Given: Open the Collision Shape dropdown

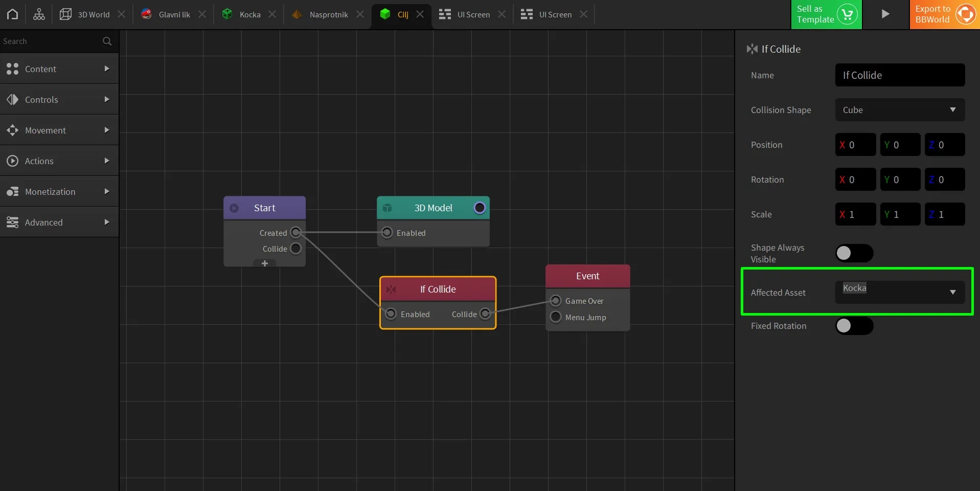Looking at the screenshot, I should click(x=900, y=110).
